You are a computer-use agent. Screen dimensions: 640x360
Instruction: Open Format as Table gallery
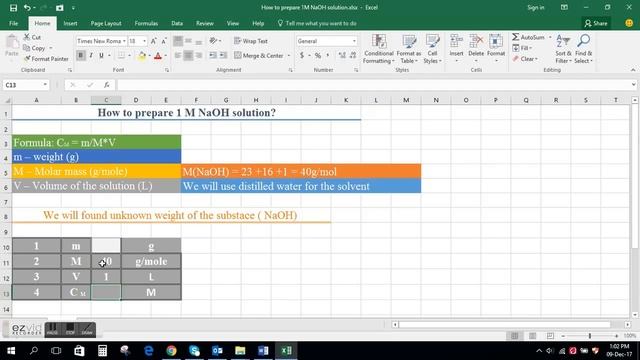pyautogui.click(x=409, y=49)
